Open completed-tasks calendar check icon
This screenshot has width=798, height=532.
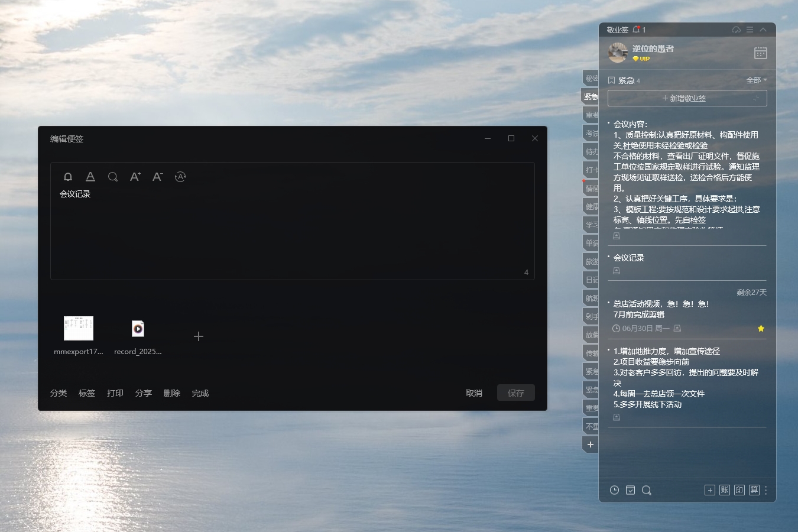coord(631,490)
